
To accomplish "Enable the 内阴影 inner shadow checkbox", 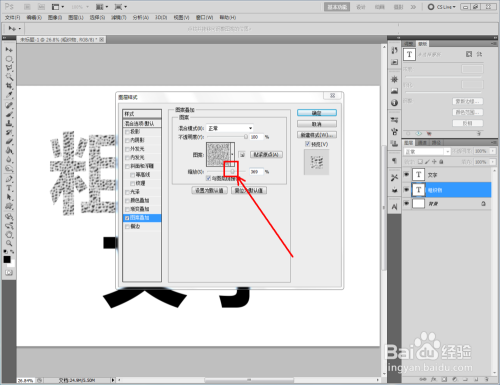I will pyautogui.click(x=127, y=140).
